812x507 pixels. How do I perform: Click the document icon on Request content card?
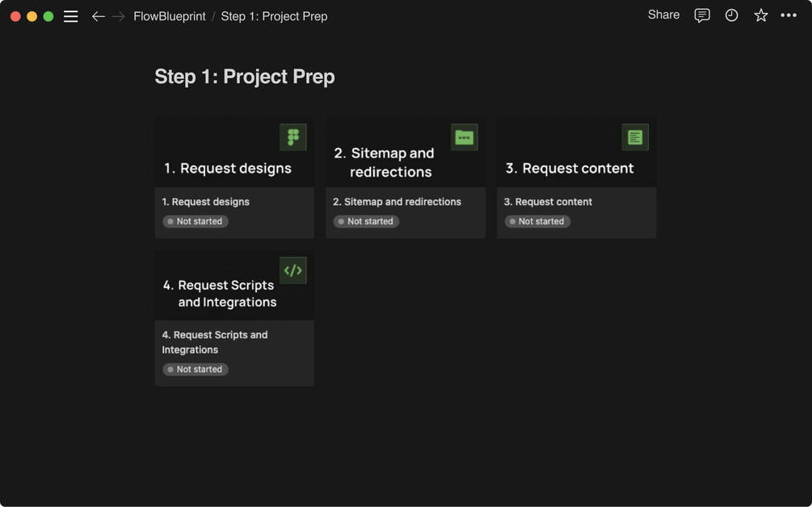tap(635, 137)
